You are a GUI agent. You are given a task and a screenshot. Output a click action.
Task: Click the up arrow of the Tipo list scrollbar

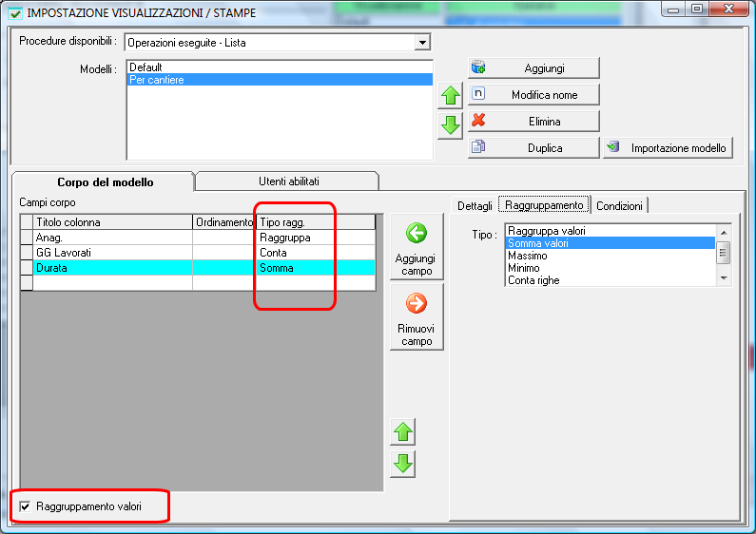click(x=724, y=232)
